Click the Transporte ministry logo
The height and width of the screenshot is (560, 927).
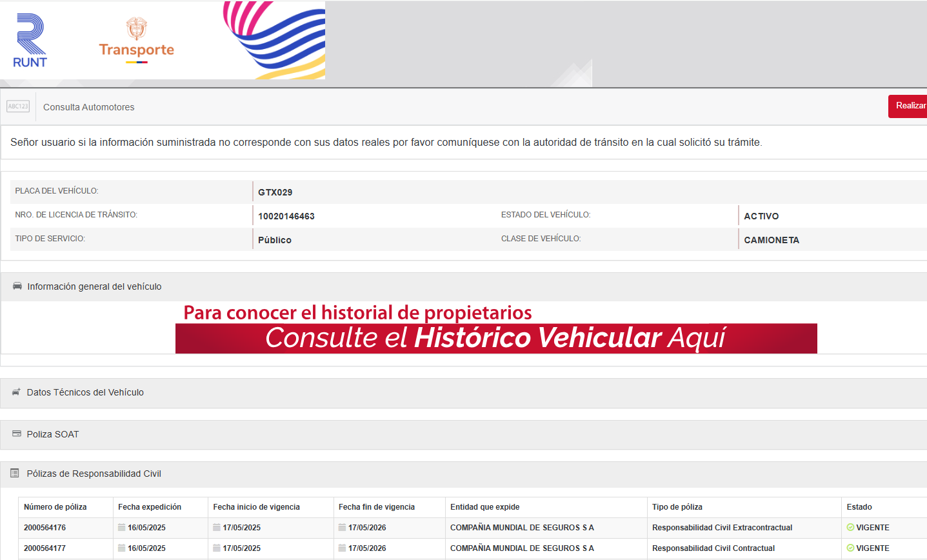click(136, 41)
